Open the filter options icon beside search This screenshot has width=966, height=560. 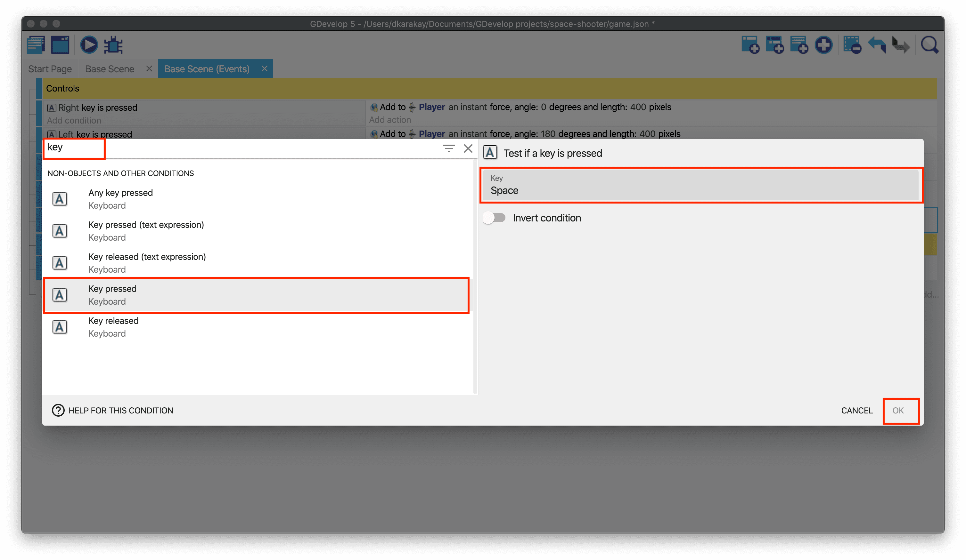coord(448,148)
